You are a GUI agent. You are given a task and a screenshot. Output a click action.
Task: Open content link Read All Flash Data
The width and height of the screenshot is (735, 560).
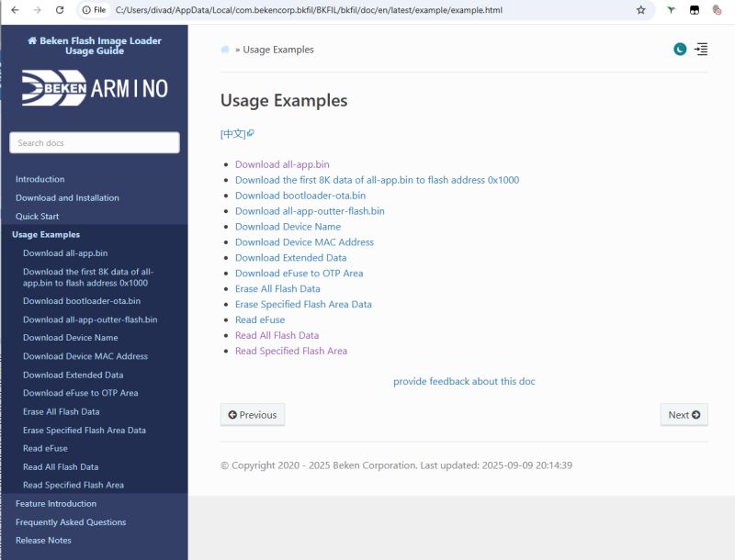click(277, 335)
